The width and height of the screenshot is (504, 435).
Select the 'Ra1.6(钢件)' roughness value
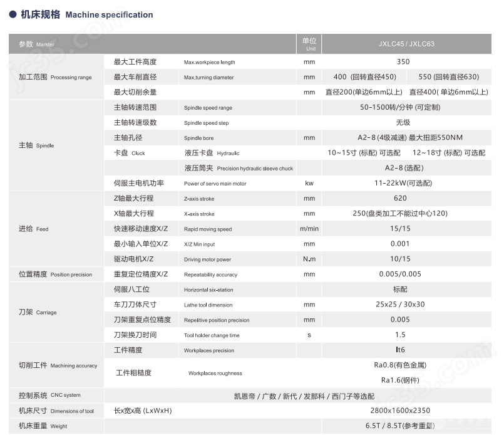(x=400, y=380)
